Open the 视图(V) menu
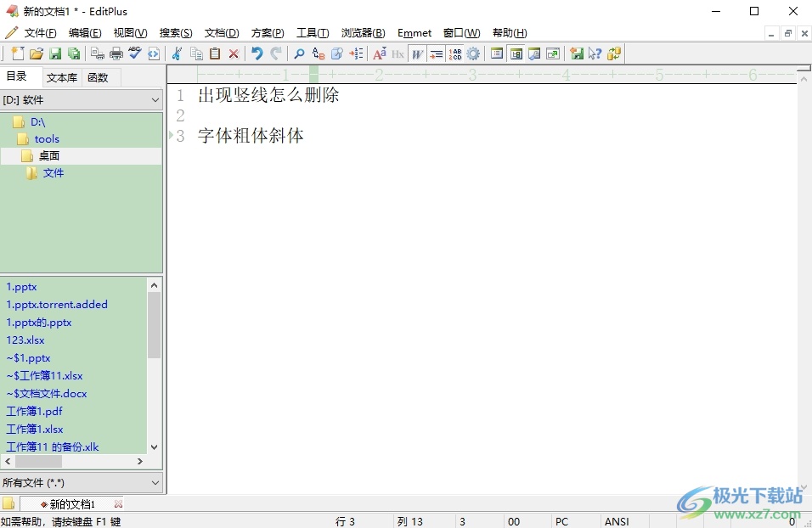The image size is (812, 528). pos(131,32)
